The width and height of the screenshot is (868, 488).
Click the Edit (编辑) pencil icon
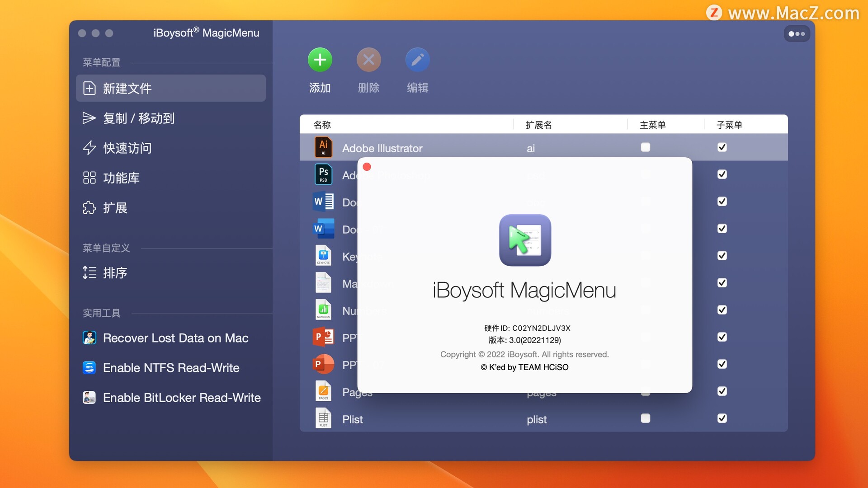417,60
